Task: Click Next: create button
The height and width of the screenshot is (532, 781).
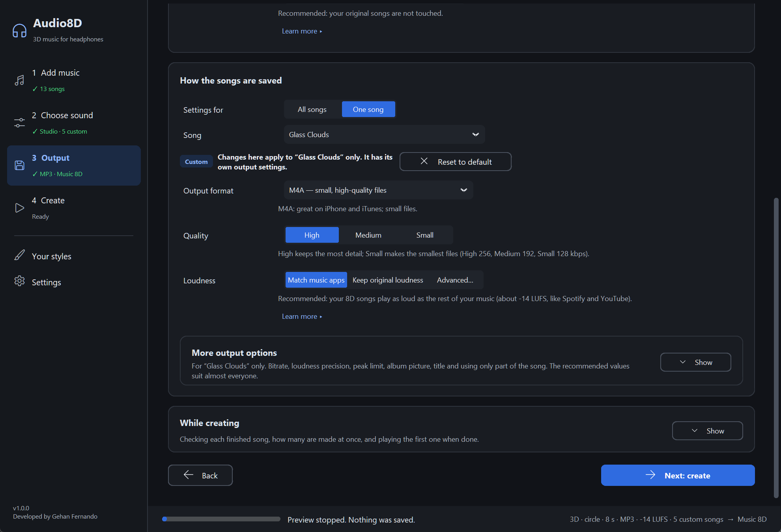Action: click(x=678, y=475)
